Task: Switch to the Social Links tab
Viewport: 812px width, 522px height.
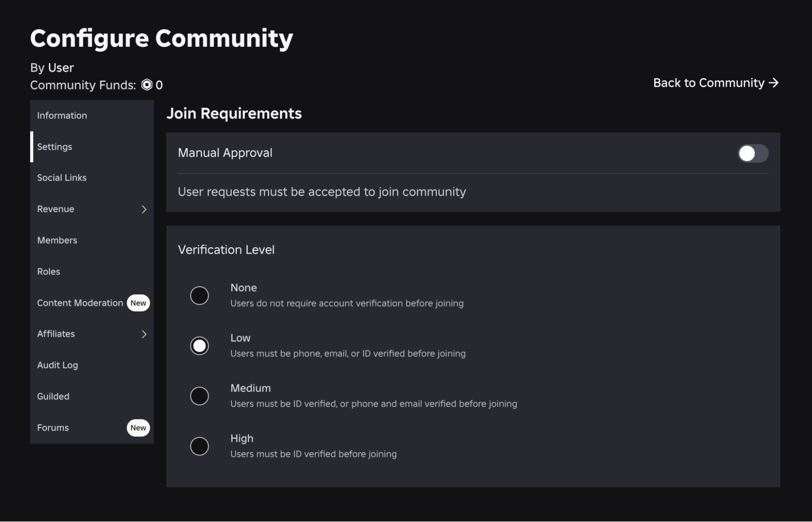Action: 61,177
